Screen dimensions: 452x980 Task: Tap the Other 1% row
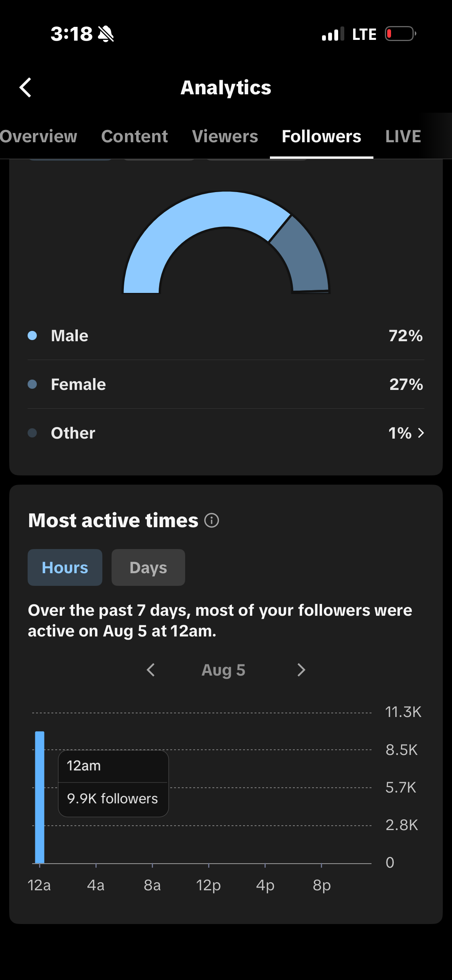(226, 433)
